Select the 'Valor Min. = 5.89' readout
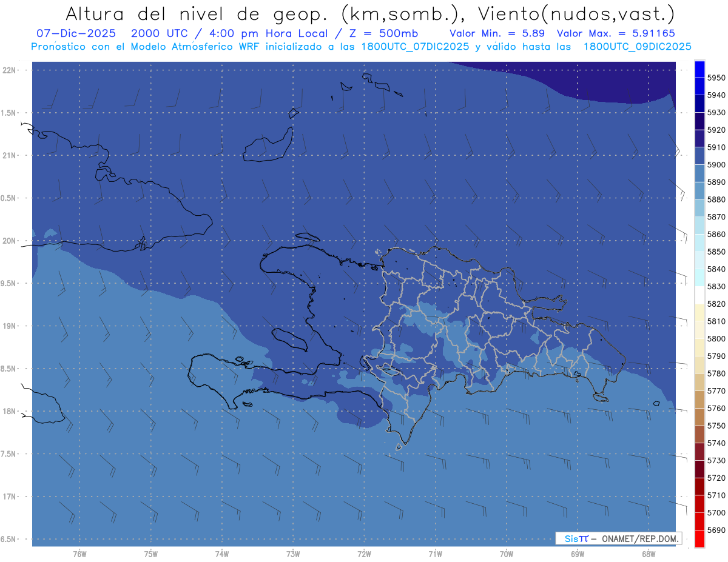 (497, 34)
